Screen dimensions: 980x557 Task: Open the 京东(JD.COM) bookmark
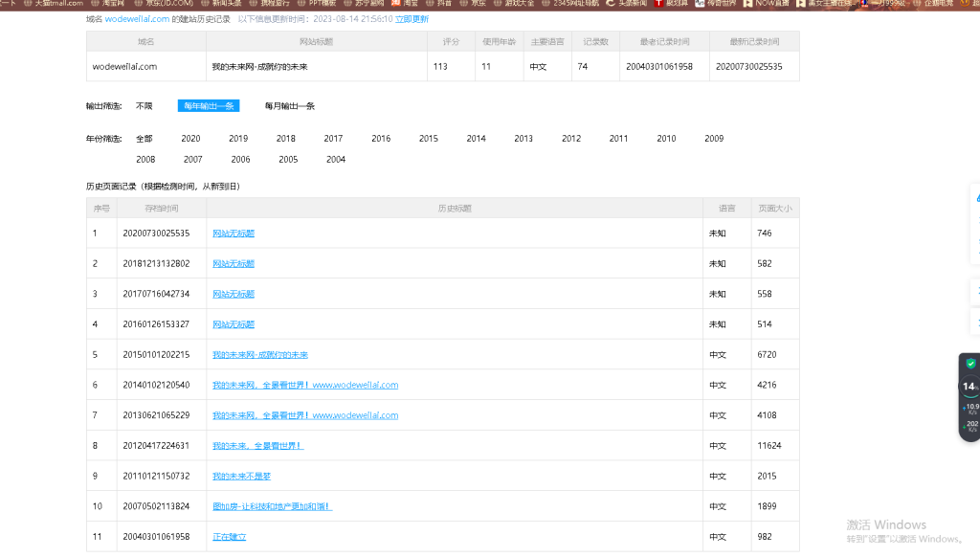point(165,3)
